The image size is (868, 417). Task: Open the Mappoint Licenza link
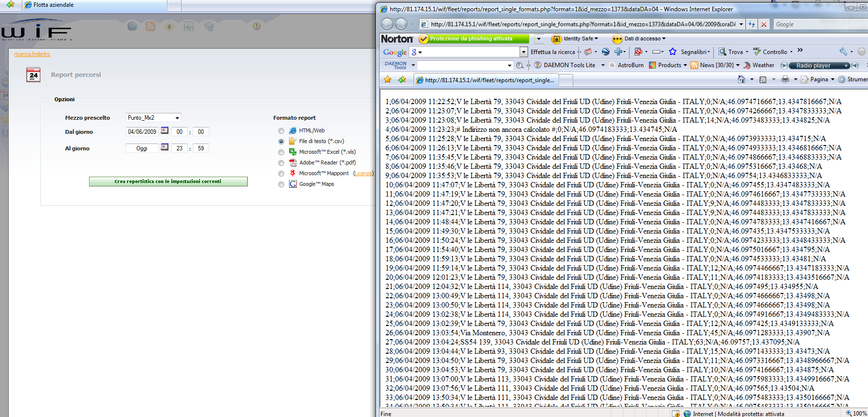click(x=363, y=173)
